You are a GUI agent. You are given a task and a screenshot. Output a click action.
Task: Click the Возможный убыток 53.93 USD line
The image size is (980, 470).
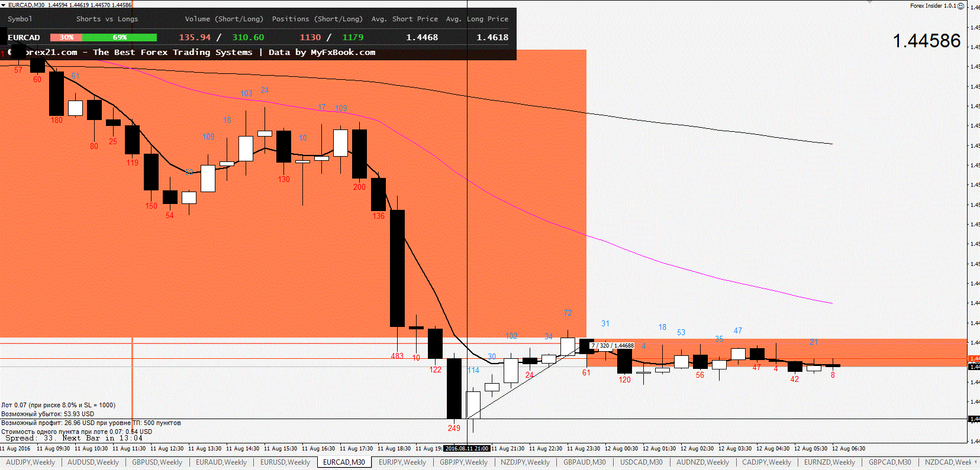[47, 414]
